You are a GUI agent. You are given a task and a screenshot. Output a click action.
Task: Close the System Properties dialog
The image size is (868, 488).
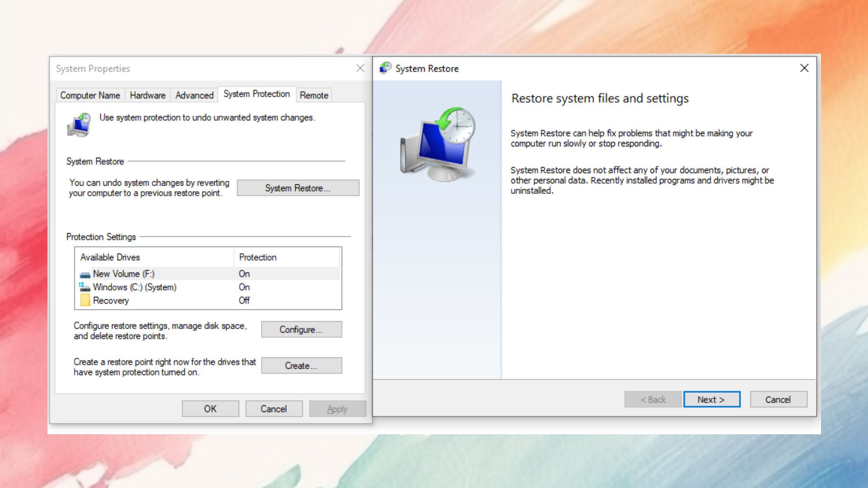tap(360, 68)
